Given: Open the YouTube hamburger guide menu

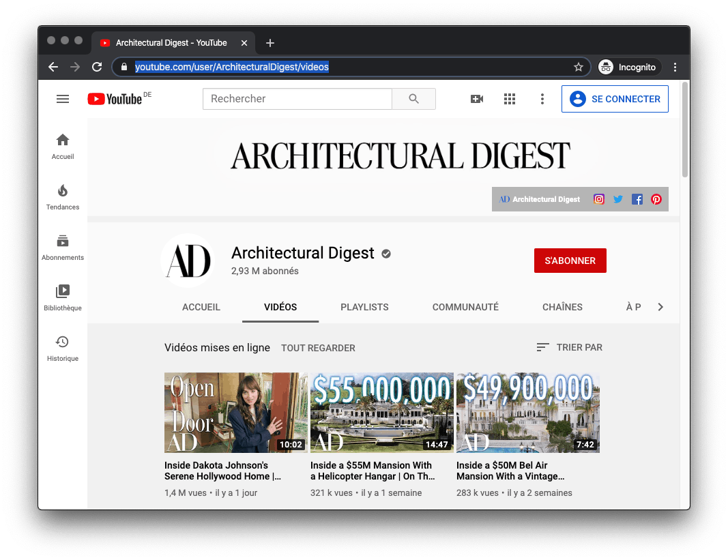Looking at the screenshot, I should pos(63,99).
